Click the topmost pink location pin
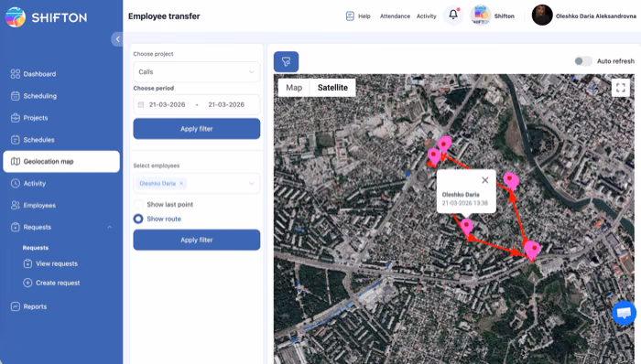641x364 pixels. click(x=444, y=145)
